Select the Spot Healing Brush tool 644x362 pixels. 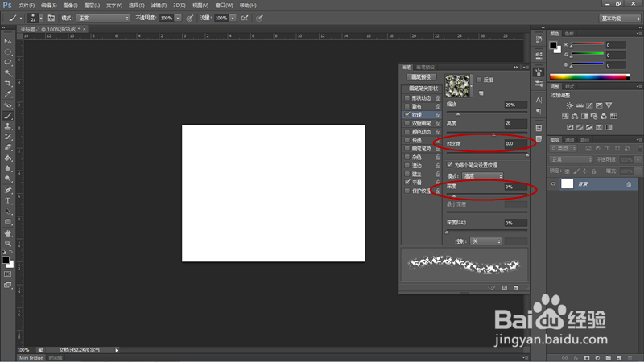(x=8, y=105)
